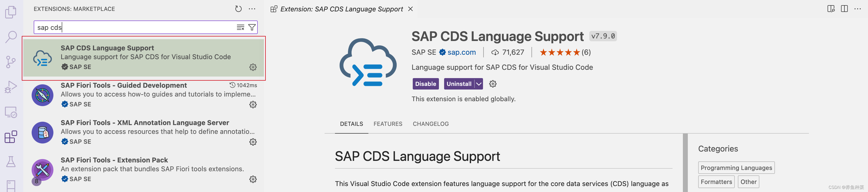Open manage gear for XML Annotation Language Server
The height and width of the screenshot is (192, 868).
click(x=253, y=142)
